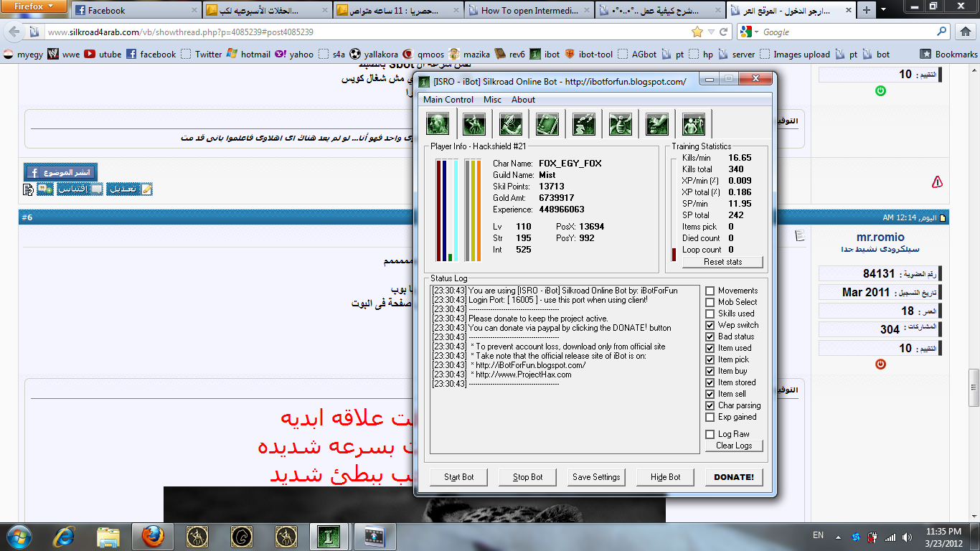Image resolution: width=980 pixels, height=551 pixels.
Task: Click the Save Settings button
Action: click(596, 477)
